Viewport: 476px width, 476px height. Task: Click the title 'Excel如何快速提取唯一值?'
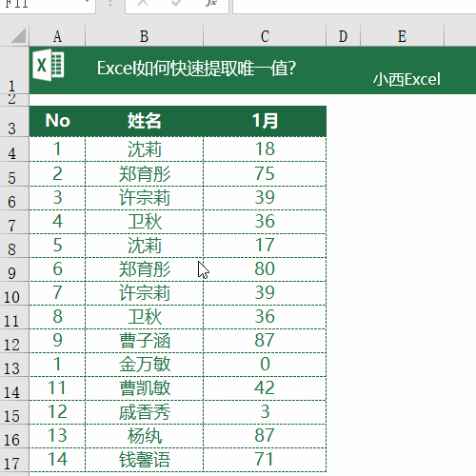pos(197,68)
